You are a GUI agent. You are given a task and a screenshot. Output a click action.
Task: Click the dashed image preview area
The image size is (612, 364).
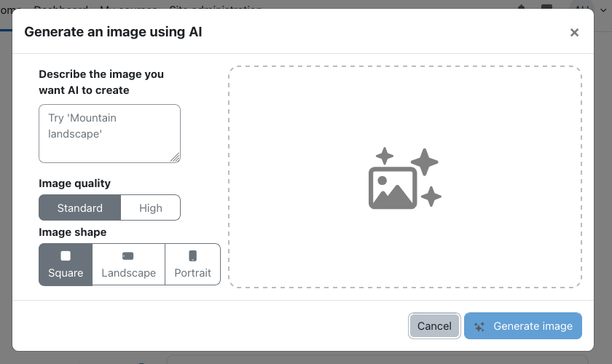point(405,177)
